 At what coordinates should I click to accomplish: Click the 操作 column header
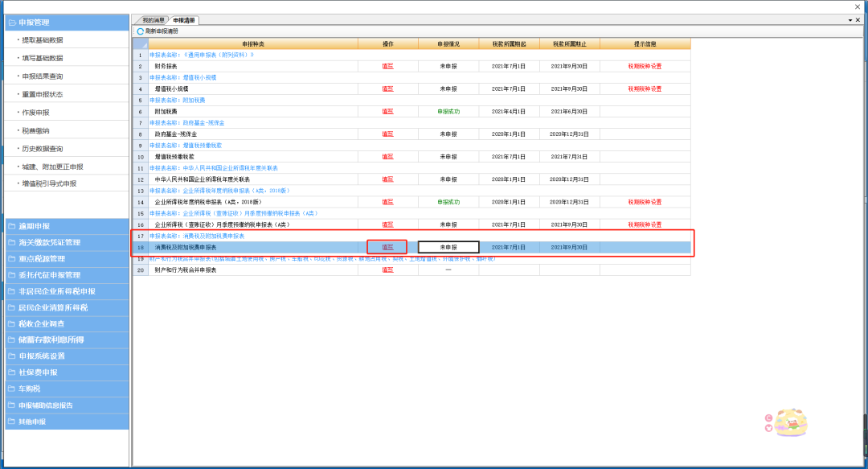click(x=388, y=43)
